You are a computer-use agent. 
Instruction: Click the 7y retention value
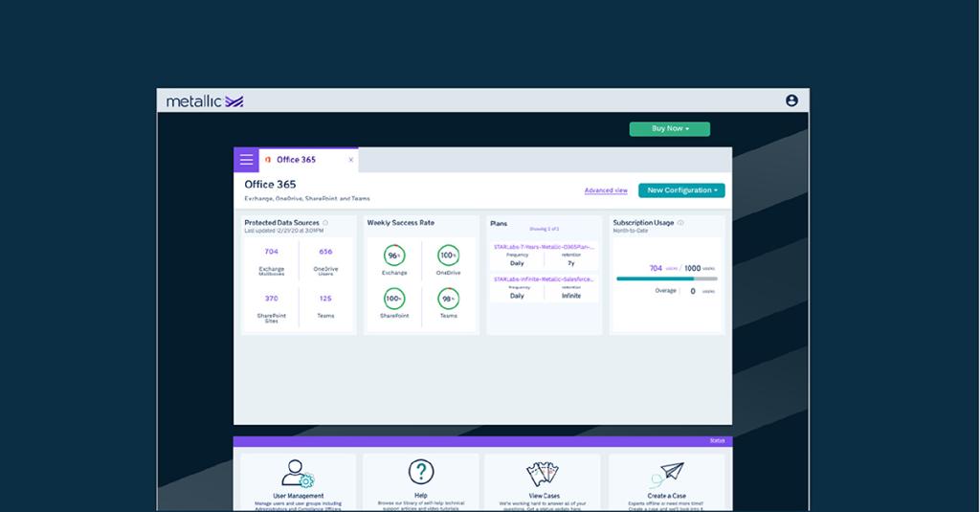pyautogui.click(x=570, y=263)
